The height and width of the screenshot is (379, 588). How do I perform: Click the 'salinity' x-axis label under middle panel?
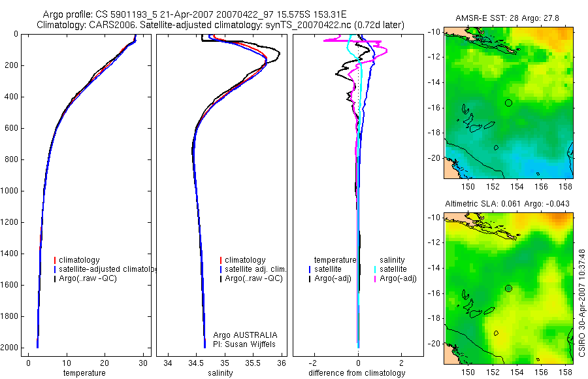[x=220, y=373]
